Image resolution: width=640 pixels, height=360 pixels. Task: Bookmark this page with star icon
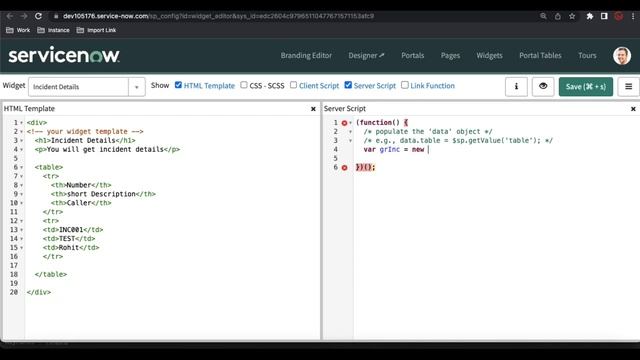pyautogui.click(x=572, y=16)
